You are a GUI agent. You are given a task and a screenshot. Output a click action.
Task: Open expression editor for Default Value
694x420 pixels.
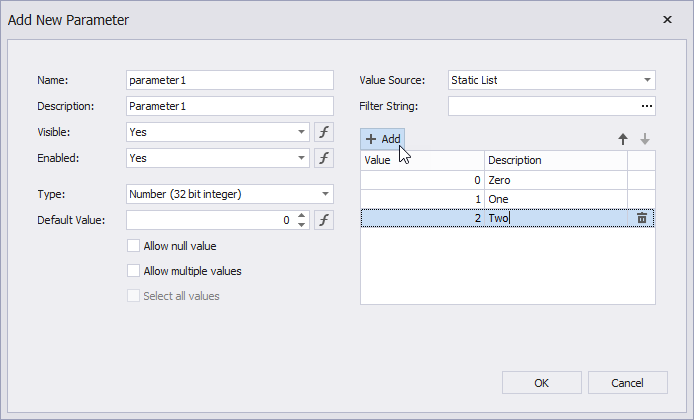point(323,220)
